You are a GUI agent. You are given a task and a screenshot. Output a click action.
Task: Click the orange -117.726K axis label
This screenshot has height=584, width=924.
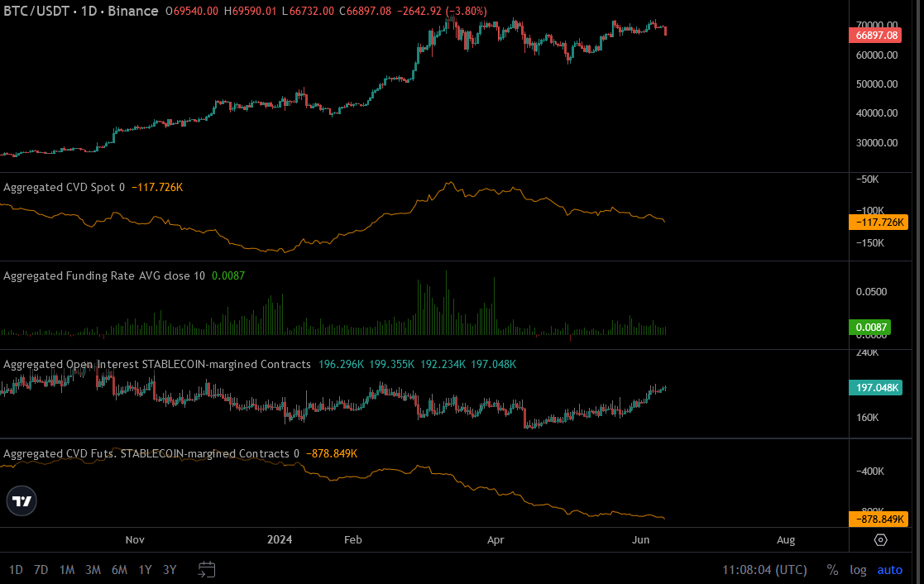tap(878, 223)
